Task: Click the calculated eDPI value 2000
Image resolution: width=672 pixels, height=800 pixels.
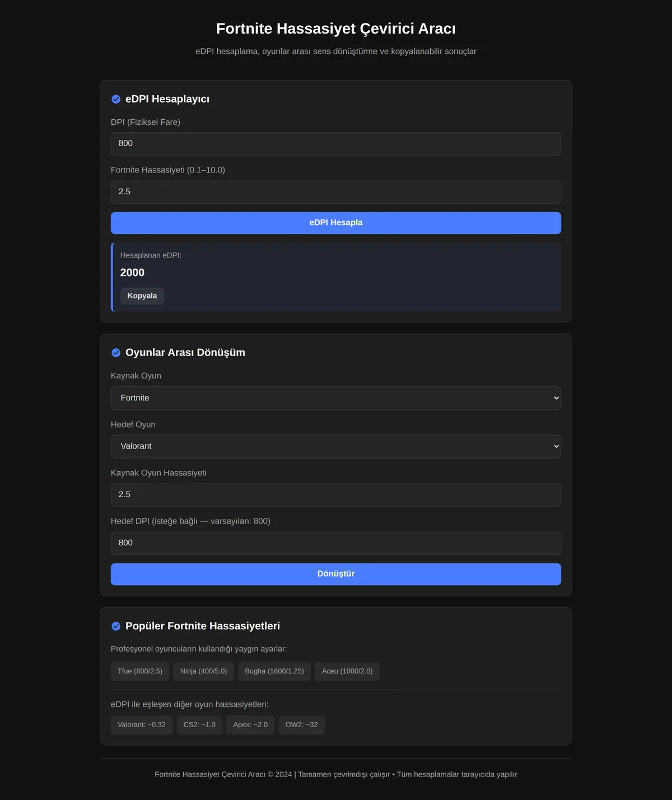Action: (x=132, y=273)
